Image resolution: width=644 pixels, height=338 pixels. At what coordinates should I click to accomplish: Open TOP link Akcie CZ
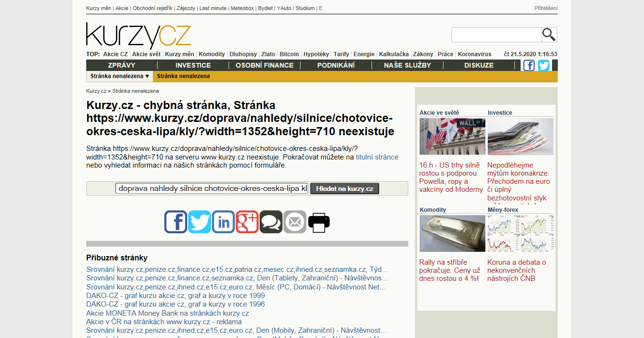(x=115, y=54)
